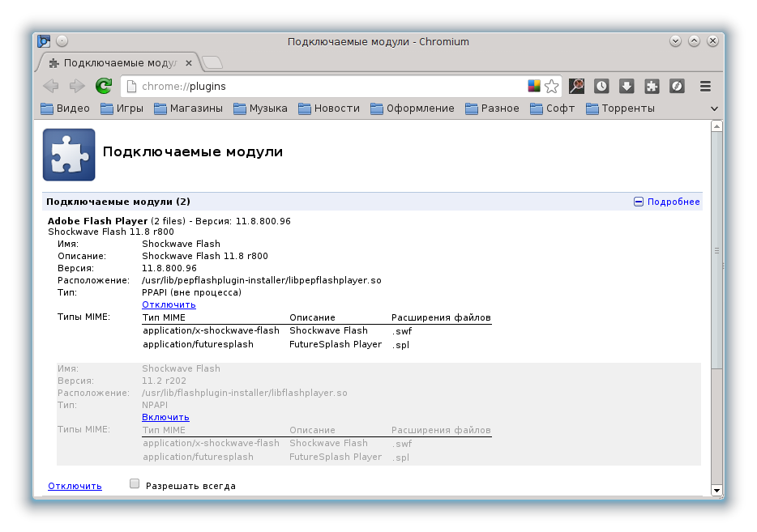The width and height of the screenshot is (757, 532).
Task: Enable the Разрешать всегда checkbox
Action: coord(135,483)
